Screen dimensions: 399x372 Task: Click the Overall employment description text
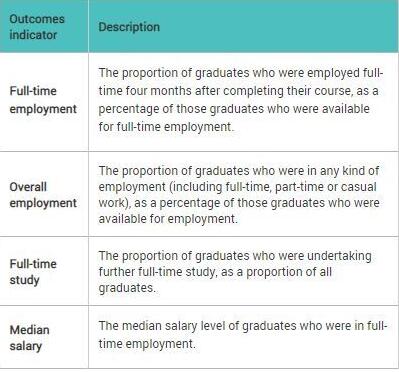tap(239, 195)
